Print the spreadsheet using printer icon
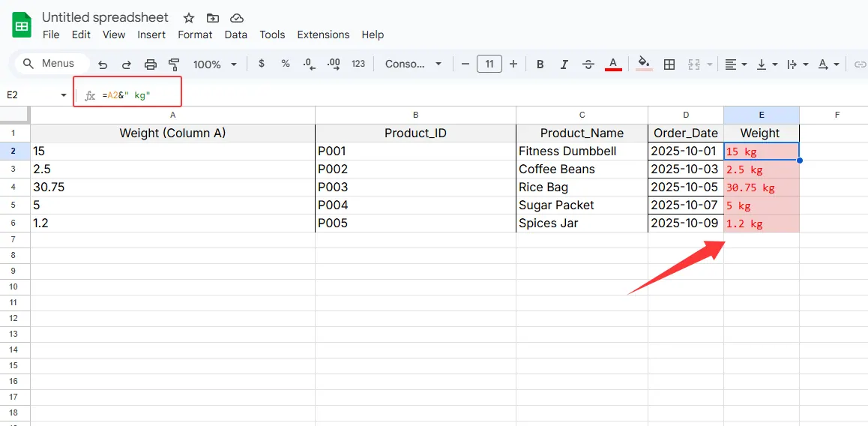The height and width of the screenshot is (426, 868). point(151,64)
